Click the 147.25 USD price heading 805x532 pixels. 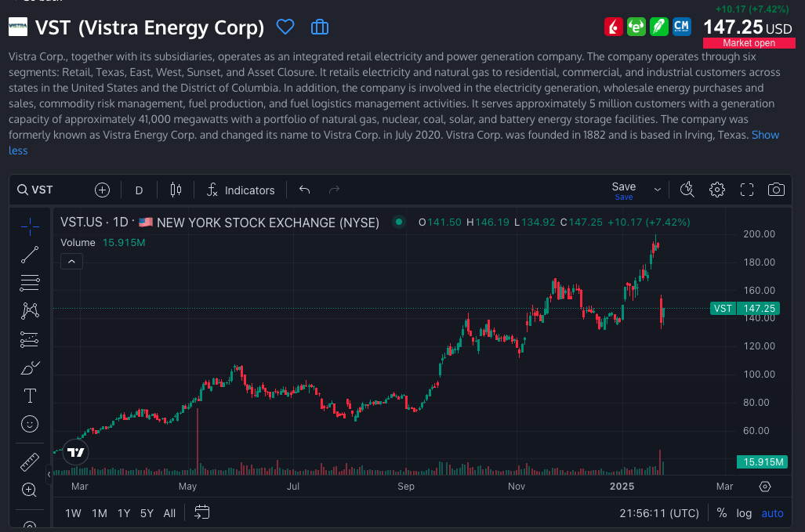747,27
